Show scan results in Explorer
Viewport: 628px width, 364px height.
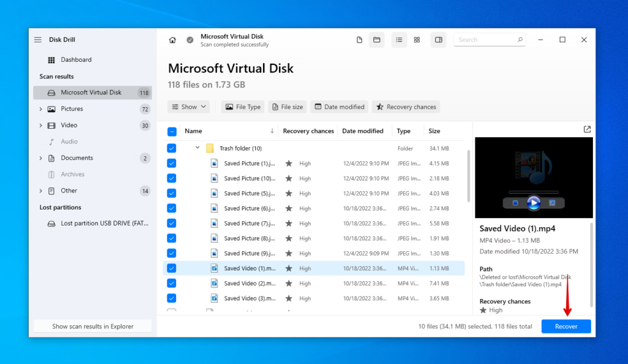click(92, 325)
